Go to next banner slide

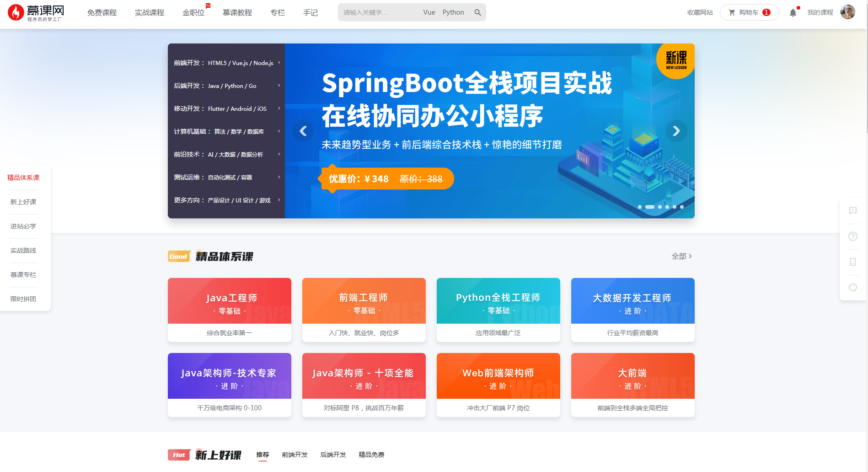pyautogui.click(x=676, y=131)
